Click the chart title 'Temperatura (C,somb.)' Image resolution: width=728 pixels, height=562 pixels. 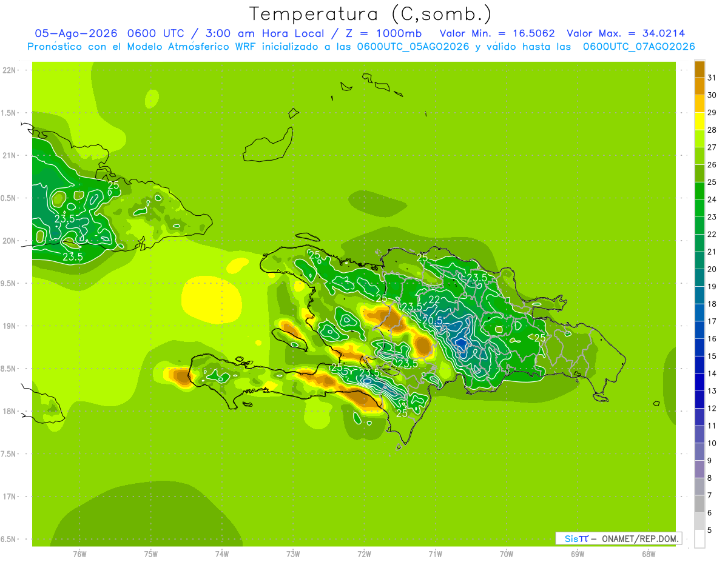[x=371, y=14]
